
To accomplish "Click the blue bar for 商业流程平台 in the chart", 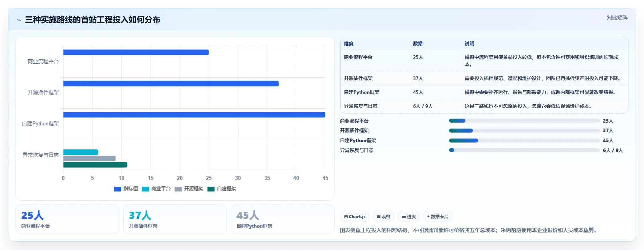I will [136, 52].
